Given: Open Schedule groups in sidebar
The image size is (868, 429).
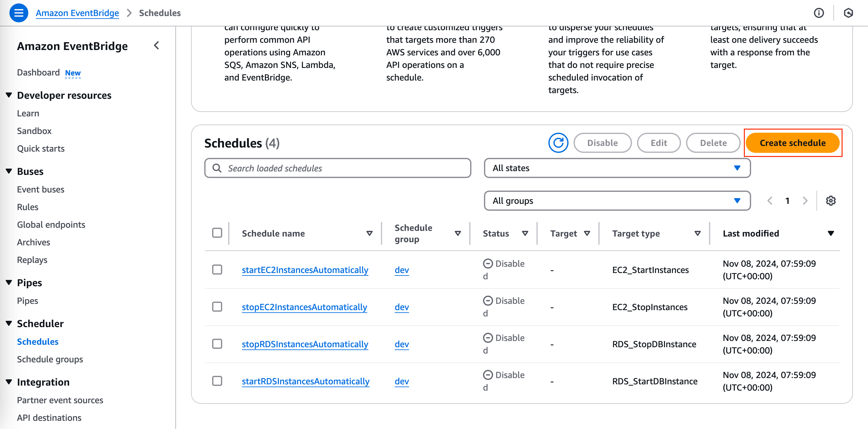Looking at the screenshot, I should [x=50, y=359].
